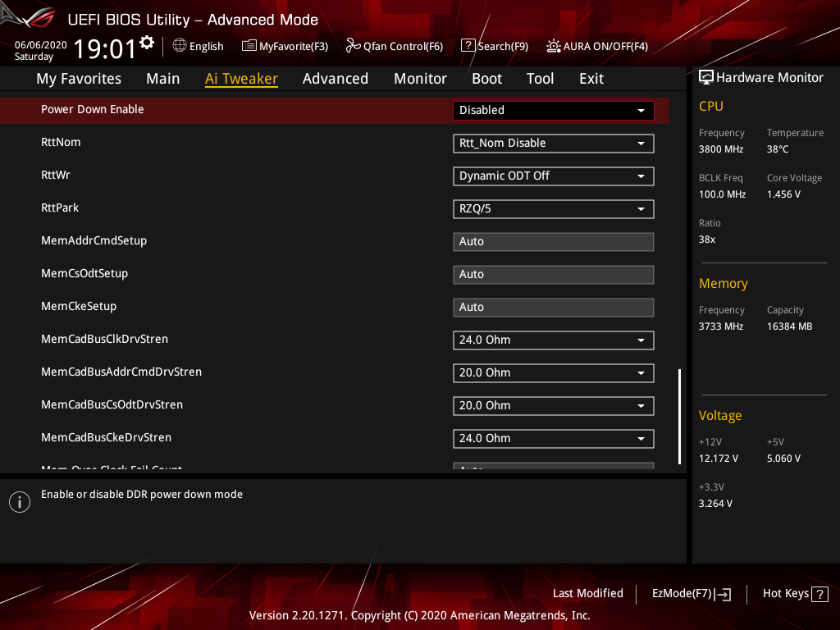Open the clock settings gear icon

pyautogui.click(x=147, y=43)
